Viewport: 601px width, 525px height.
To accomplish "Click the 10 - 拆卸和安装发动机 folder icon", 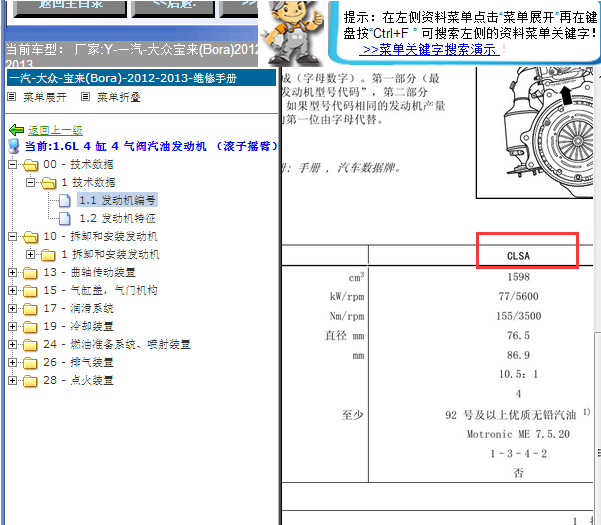I will pos(30,237).
